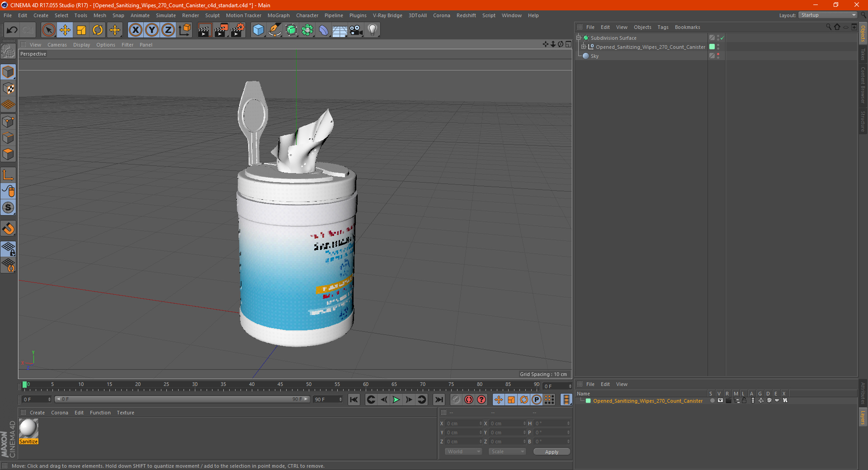The width and height of the screenshot is (868, 470).
Task: Open the Sculpt menu
Action: (212, 15)
